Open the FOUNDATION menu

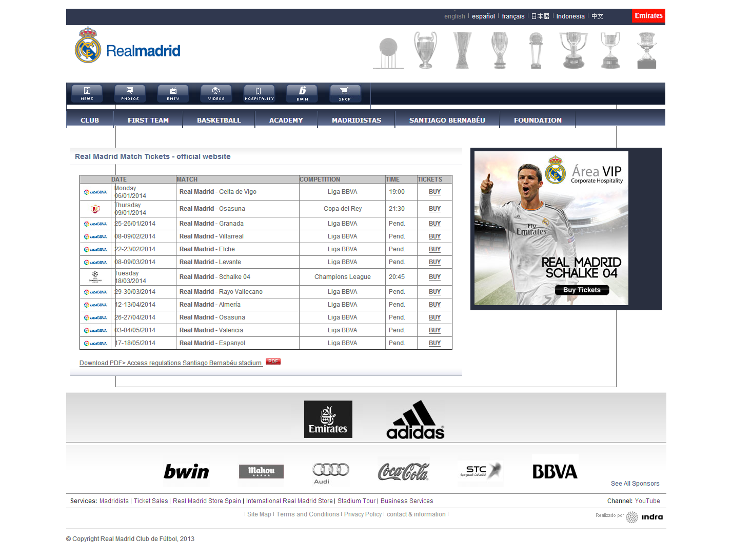point(538,120)
